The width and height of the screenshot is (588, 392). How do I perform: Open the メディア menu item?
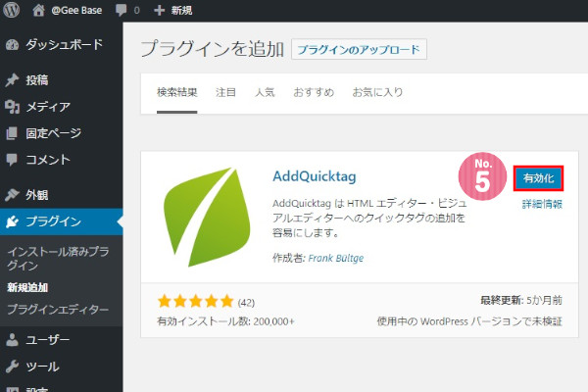(x=48, y=107)
